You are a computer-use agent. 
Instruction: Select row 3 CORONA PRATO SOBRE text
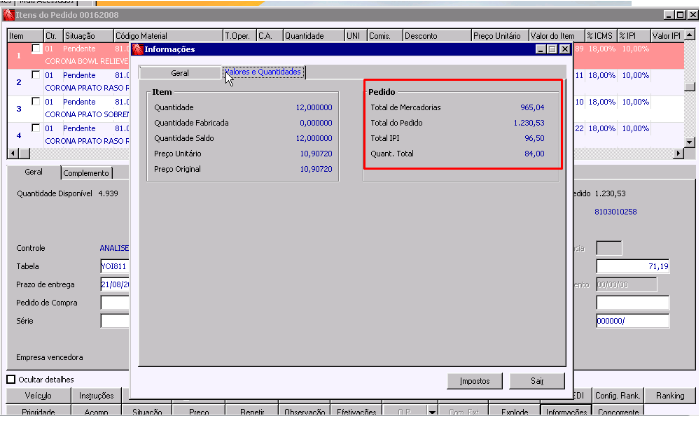pyautogui.click(x=87, y=114)
